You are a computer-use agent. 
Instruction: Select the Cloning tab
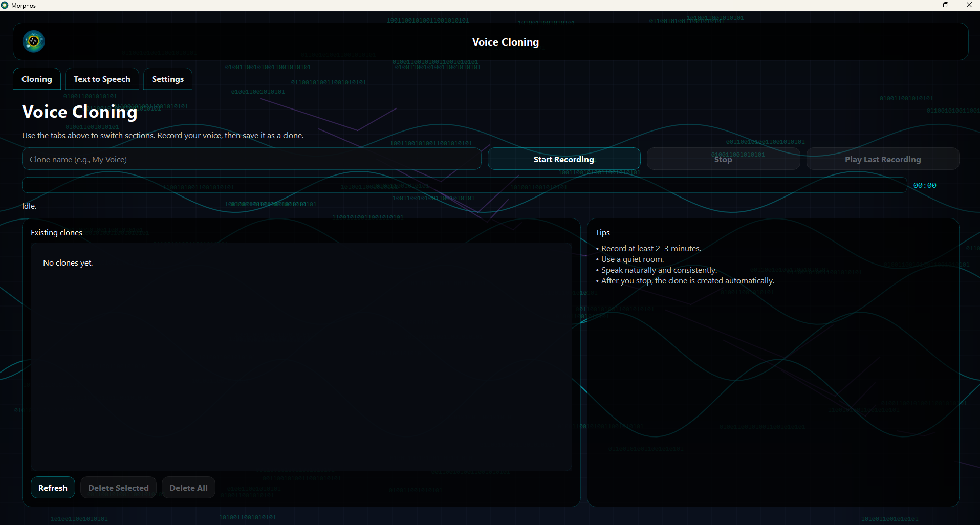pyautogui.click(x=36, y=79)
